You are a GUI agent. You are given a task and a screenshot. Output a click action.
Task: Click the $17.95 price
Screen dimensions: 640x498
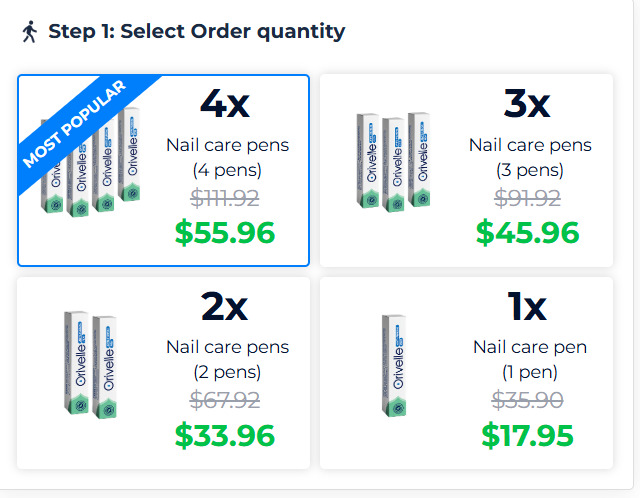coord(528,436)
